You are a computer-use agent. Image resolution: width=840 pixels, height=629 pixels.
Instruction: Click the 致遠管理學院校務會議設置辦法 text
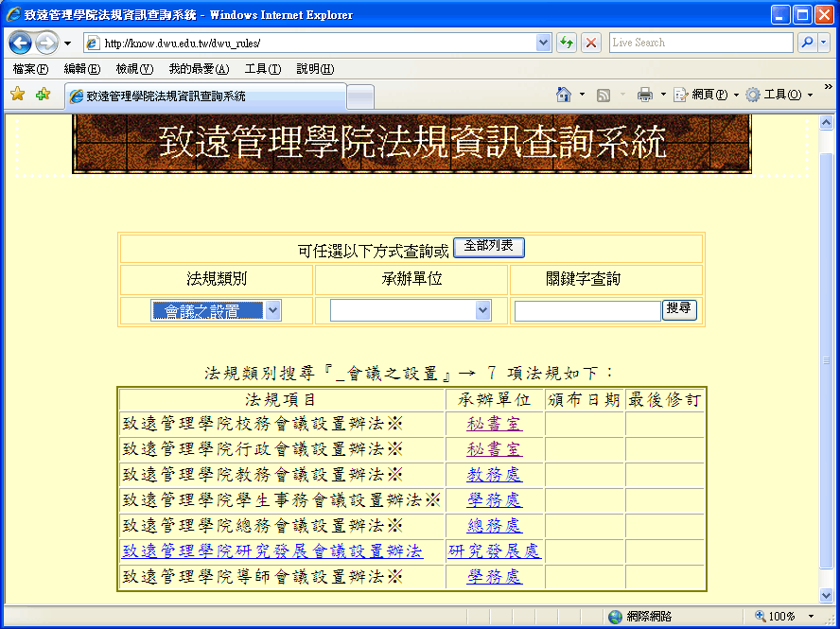point(254,424)
